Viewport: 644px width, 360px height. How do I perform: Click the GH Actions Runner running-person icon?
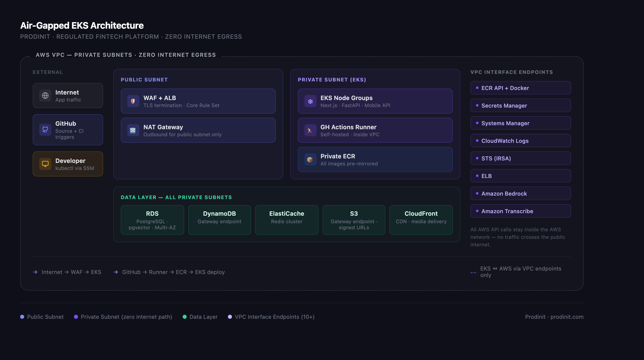[310, 130]
